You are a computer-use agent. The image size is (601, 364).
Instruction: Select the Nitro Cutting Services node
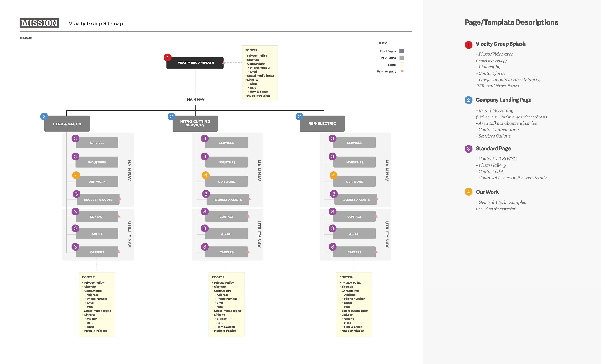(195, 124)
